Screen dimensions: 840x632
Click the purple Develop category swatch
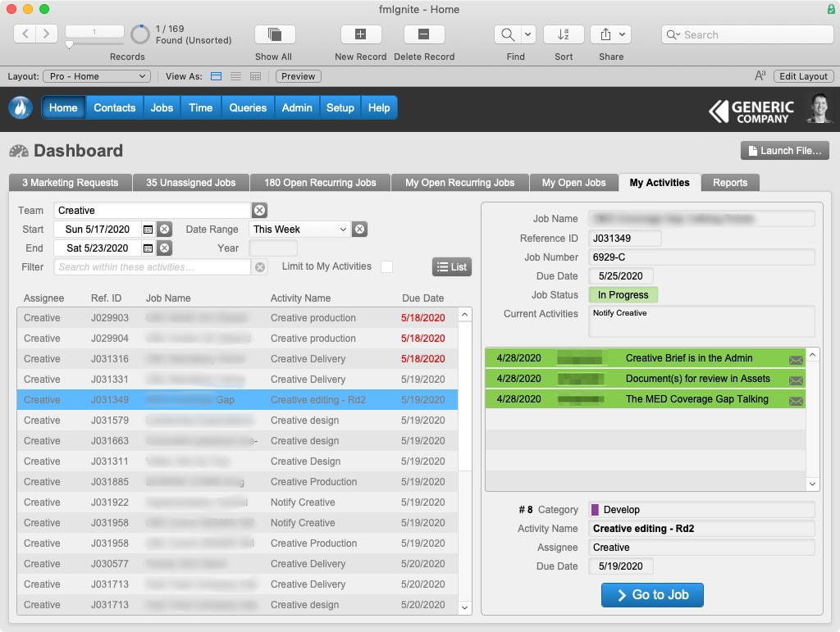595,510
